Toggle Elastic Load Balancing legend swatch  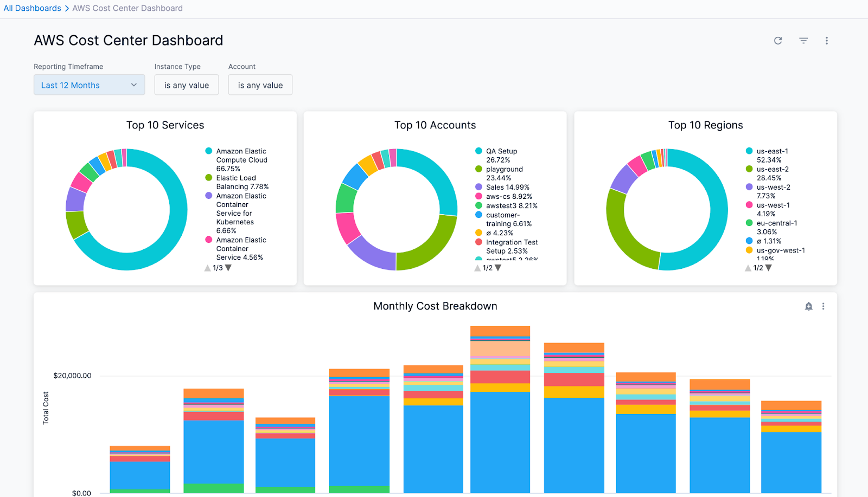tap(209, 178)
